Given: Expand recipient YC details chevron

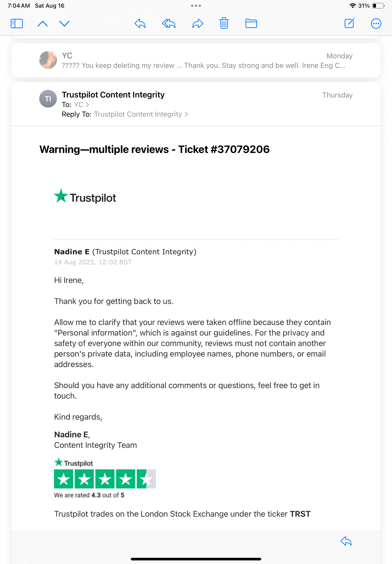Looking at the screenshot, I should [x=87, y=105].
